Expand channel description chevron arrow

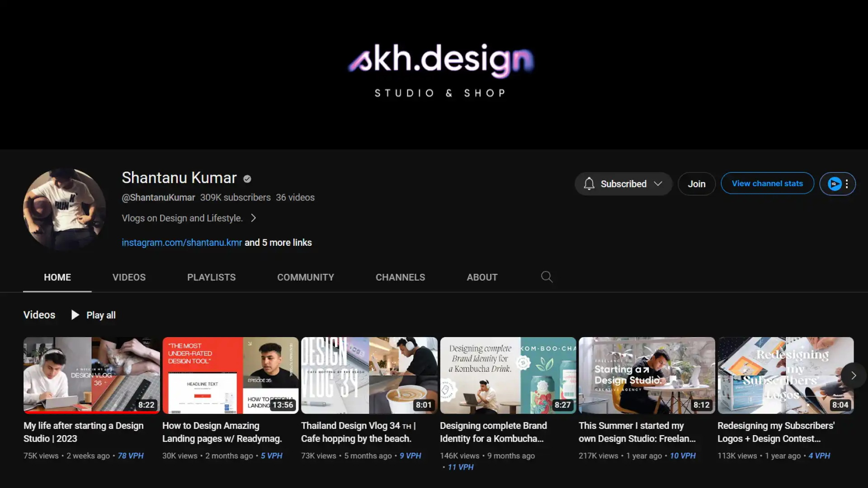point(254,218)
